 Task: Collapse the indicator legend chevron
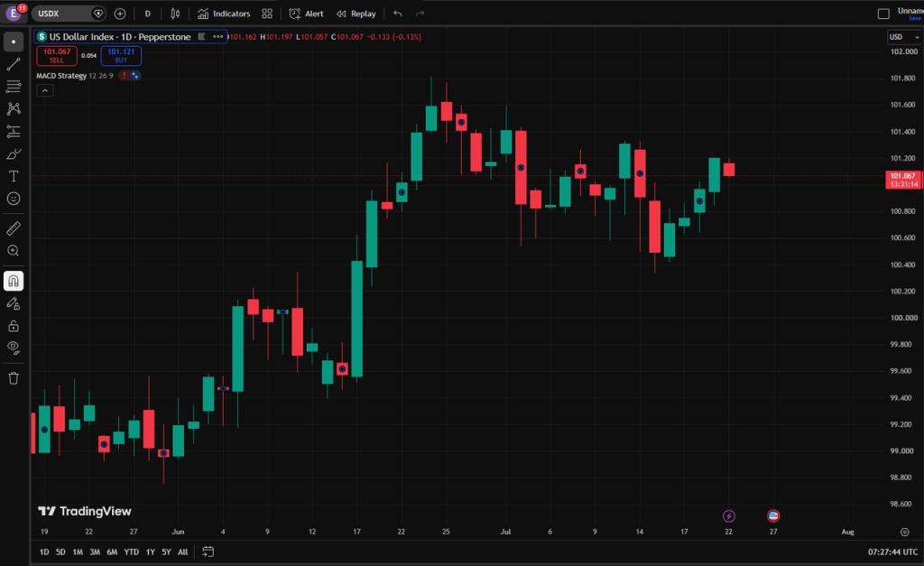[45, 90]
